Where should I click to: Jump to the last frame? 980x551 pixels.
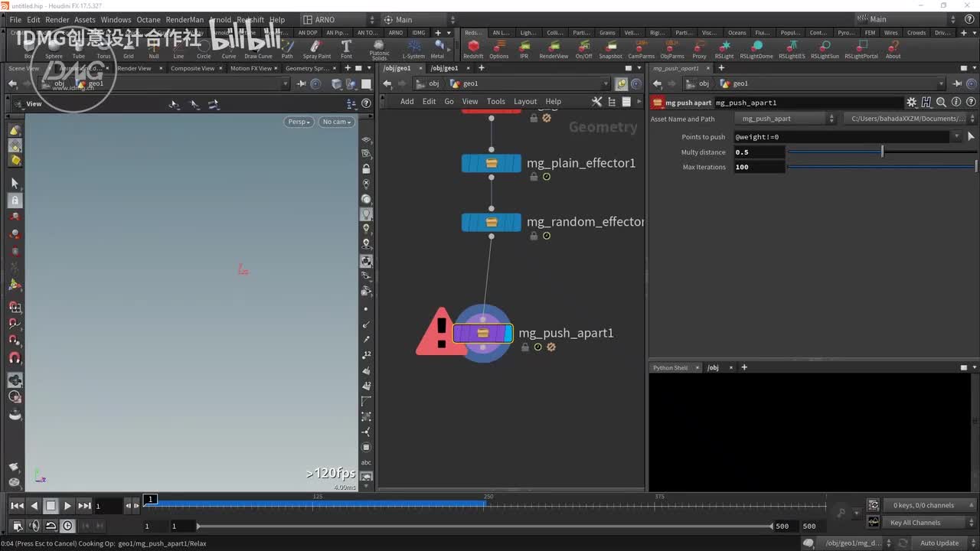(x=84, y=506)
